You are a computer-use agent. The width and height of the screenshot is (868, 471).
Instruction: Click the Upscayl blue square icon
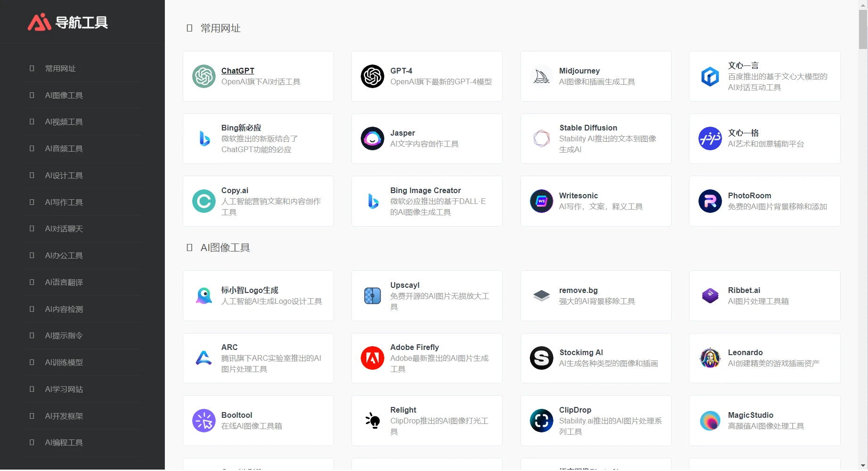pyautogui.click(x=373, y=296)
